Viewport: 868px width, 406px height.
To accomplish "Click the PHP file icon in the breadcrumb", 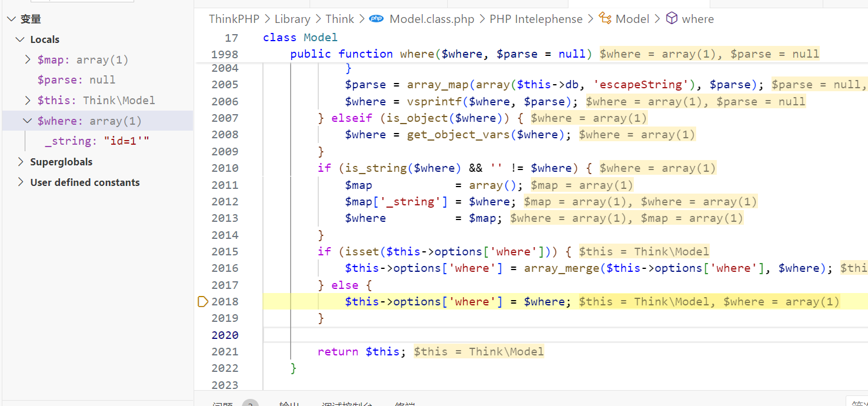I will pyautogui.click(x=376, y=19).
